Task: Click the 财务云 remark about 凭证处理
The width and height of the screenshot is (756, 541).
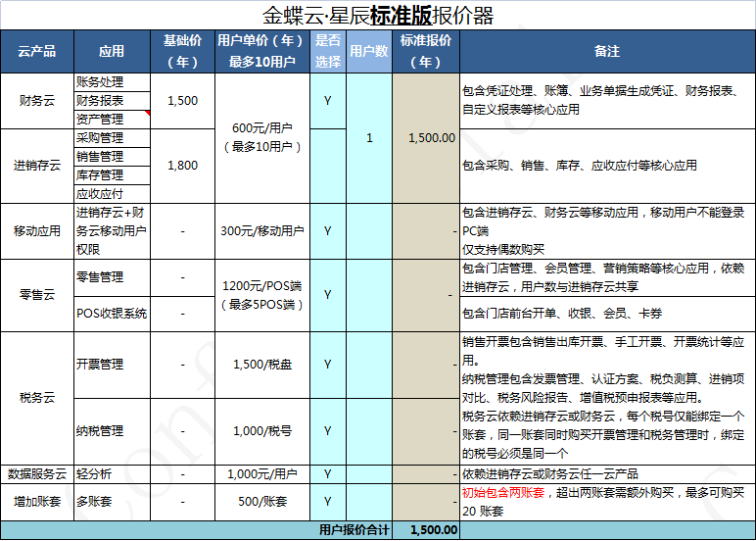Action: point(607,101)
